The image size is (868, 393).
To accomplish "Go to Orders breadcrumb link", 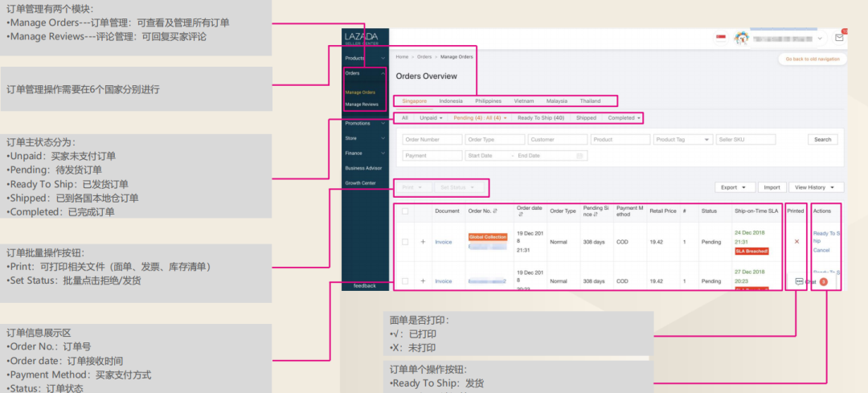I will click(424, 57).
